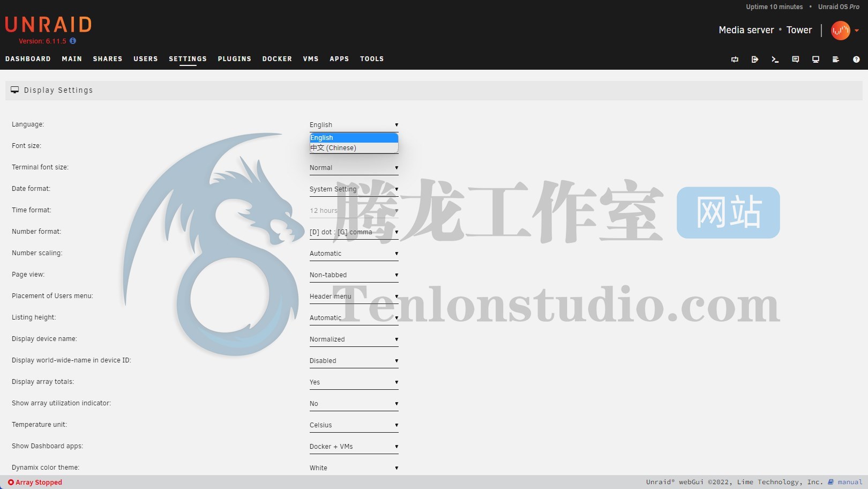
Task: Go to the MAIN menu
Action: tap(72, 59)
